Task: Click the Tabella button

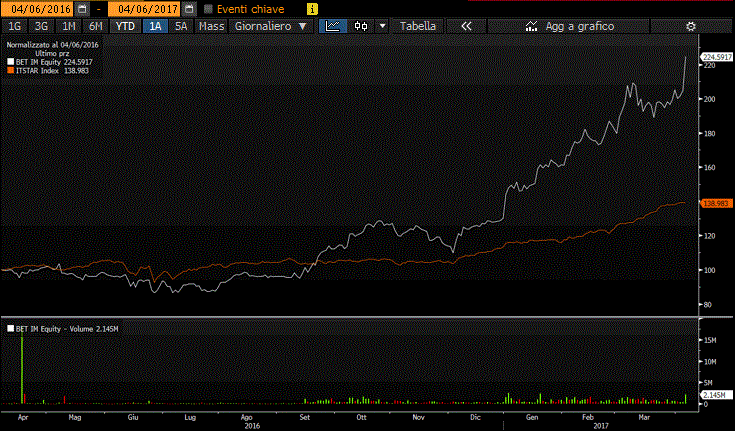Action: (x=417, y=26)
